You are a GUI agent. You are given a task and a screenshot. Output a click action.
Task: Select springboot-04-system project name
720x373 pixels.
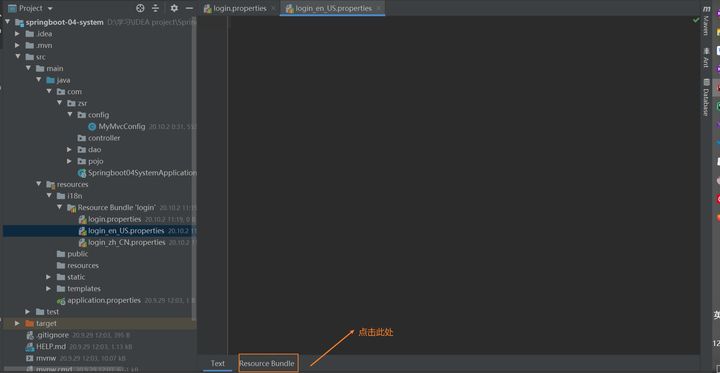pos(64,22)
